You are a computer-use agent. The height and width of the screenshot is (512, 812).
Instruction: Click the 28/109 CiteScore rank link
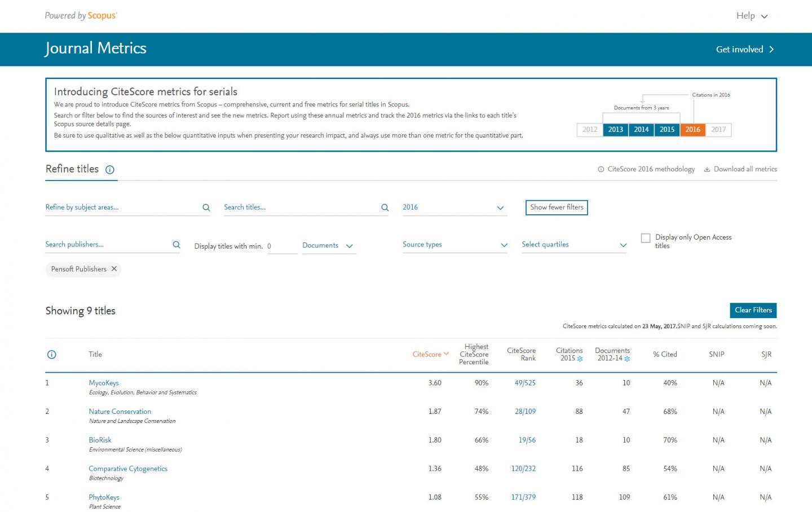[525, 412]
